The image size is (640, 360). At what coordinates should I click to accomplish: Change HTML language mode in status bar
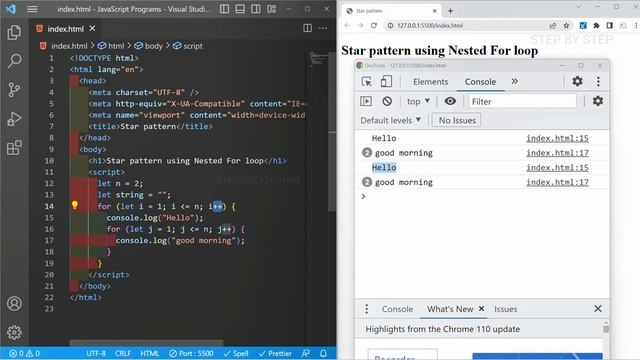pos(149,353)
